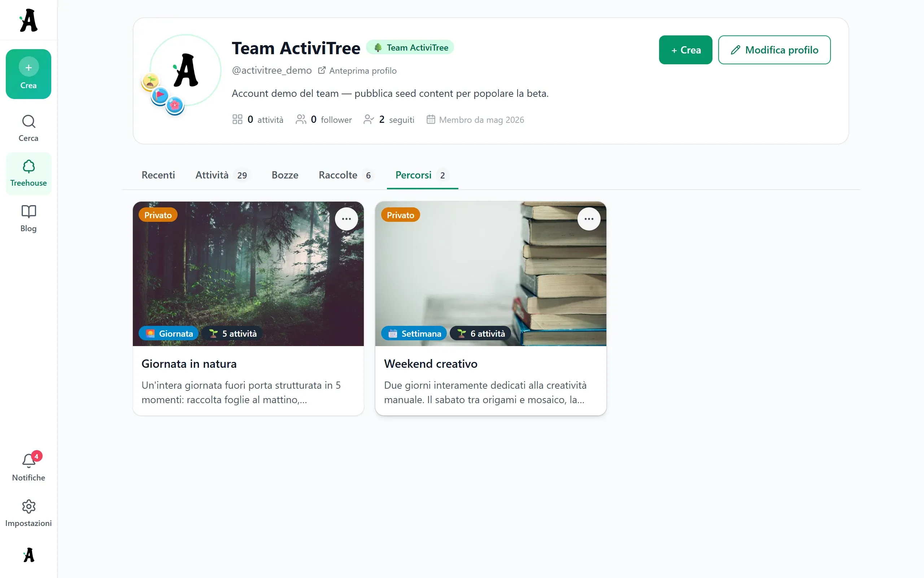Click the ActiviTree logo in sidebar top
Image resolution: width=924 pixels, height=578 pixels.
pyautogui.click(x=29, y=20)
